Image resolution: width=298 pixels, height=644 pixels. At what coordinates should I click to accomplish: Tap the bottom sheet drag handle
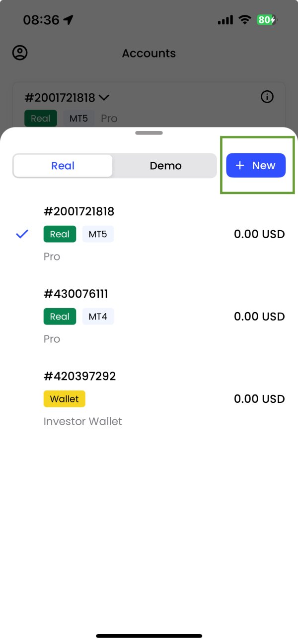pyautogui.click(x=149, y=133)
